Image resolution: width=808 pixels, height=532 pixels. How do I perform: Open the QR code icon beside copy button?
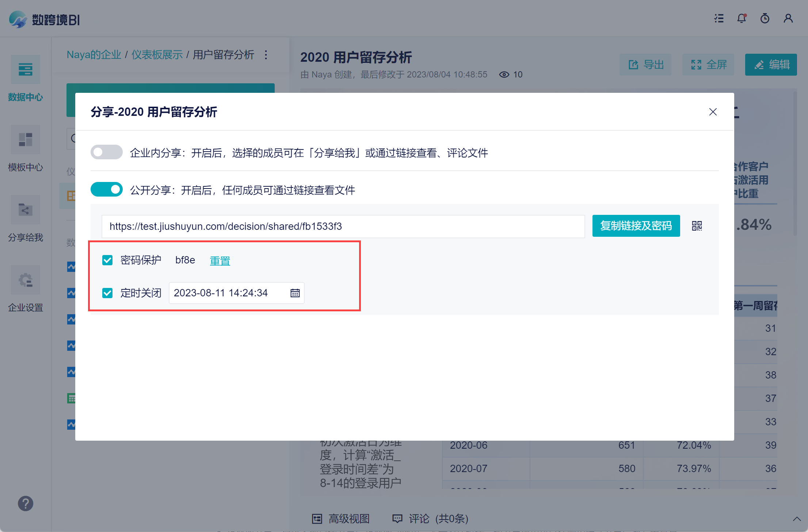697,226
